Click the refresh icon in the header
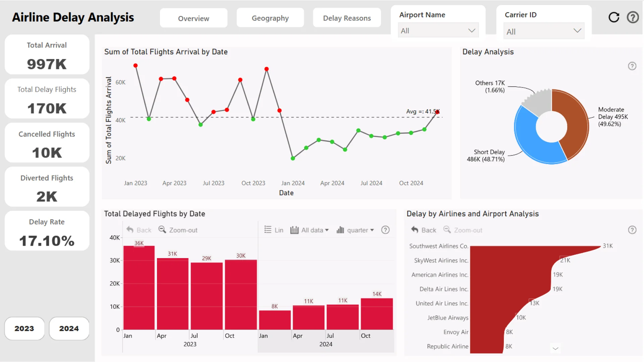Viewport: 644px width, 362px height. click(x=613, y=17)
